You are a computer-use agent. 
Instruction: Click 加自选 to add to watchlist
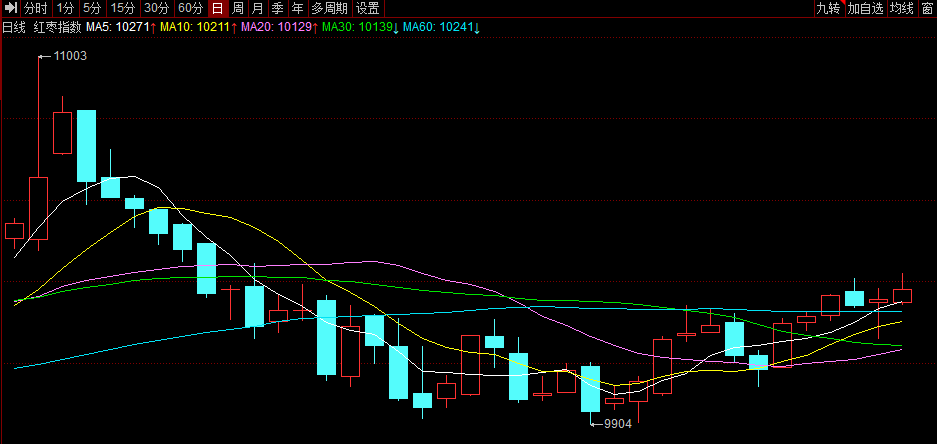865,8
